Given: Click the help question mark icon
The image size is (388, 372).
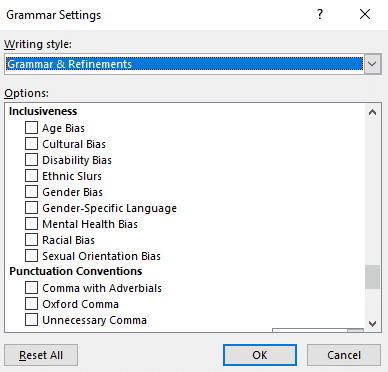Looking at the screenshot, I should point(320,14).
